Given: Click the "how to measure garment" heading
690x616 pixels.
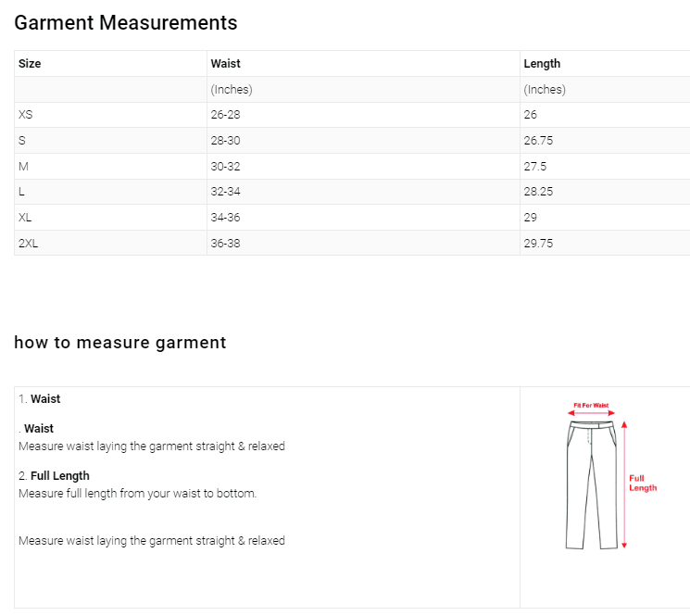Looking at the screenshot, I should click(x=120, y=343).
